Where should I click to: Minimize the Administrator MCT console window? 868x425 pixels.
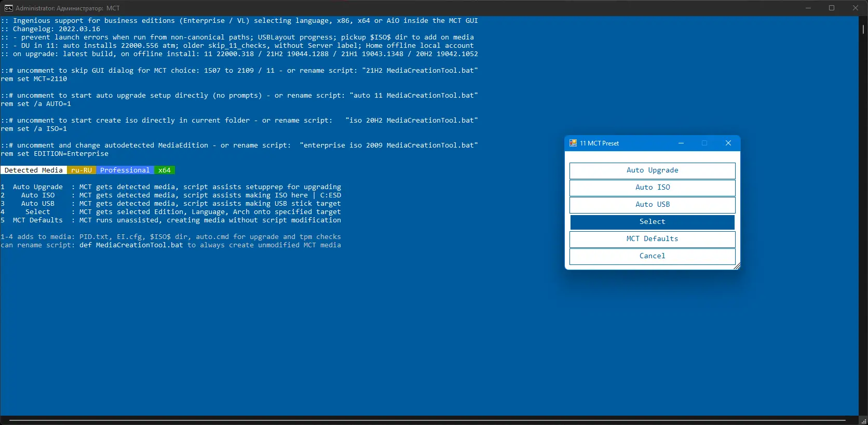pyautogui.click(x=808, y=8)
